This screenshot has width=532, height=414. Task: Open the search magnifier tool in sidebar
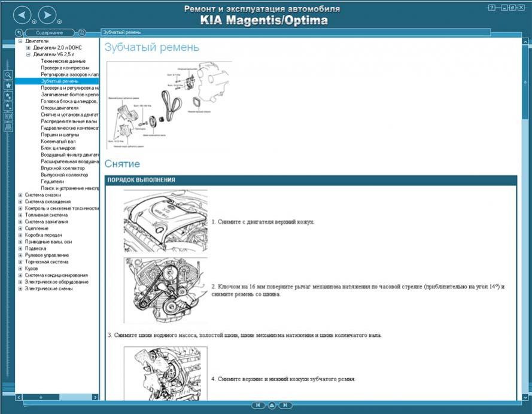tap(8, 75)
